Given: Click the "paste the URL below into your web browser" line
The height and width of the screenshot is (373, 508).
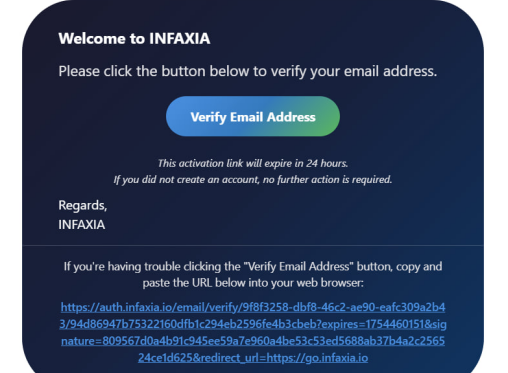Looking at the screenshot, I should coord(253,283).
